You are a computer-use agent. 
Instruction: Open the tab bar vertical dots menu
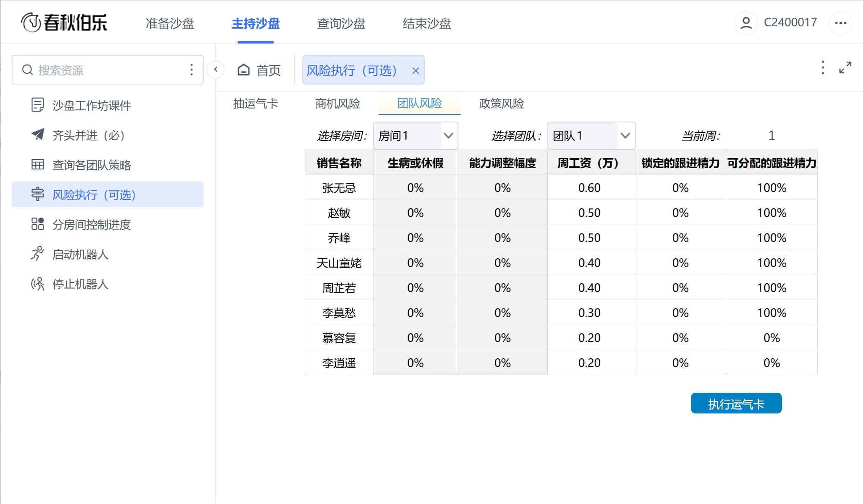coord(823,68)
